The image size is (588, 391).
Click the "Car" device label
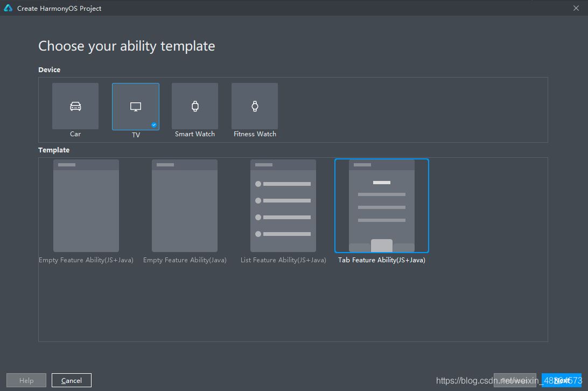[75, 134]
